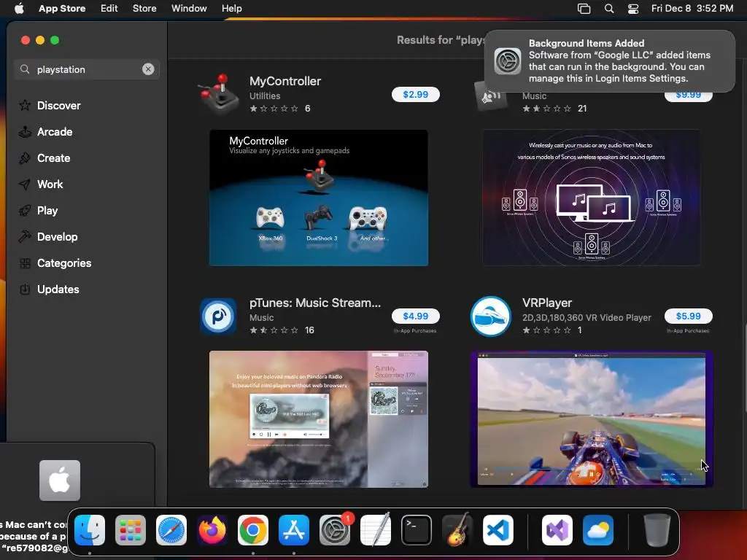Viewport: 747px width, 560px height.
Task: Click the Develop hammer icon
Action: coord(25,237)
